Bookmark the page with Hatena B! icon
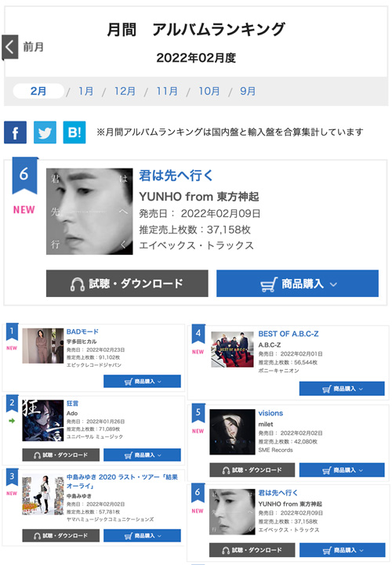The width and height of the screenshot is (392, 565). click(x=74, y=132)
